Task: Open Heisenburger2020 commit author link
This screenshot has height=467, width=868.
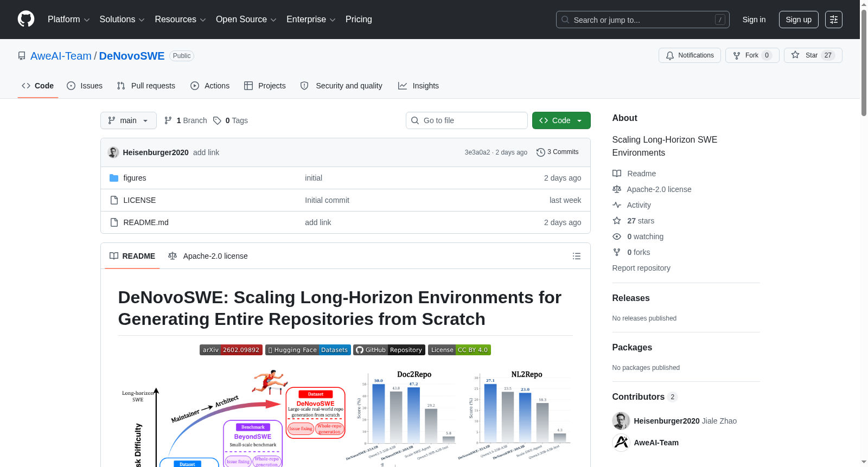Action: tap(156, 152)
